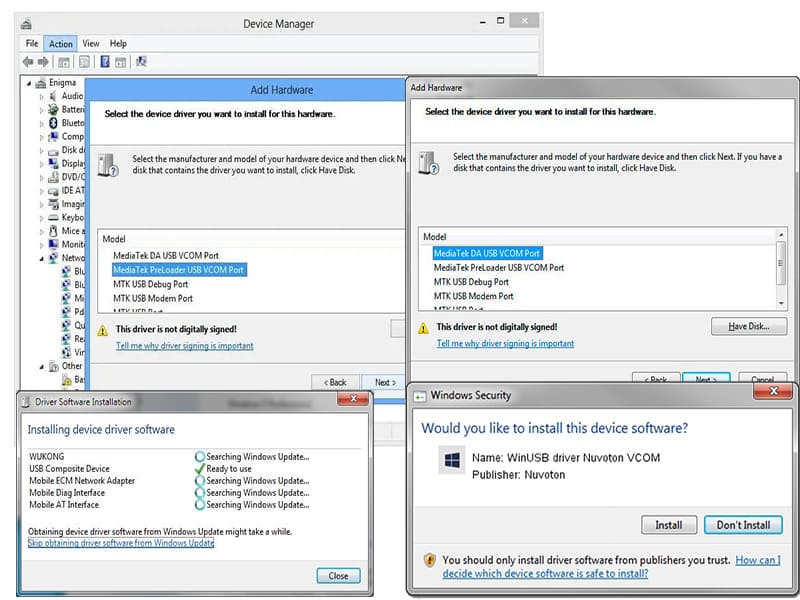Collapse the Enigma root node
Viewport: 800px width, 600px height.
(x=29, y=83)
